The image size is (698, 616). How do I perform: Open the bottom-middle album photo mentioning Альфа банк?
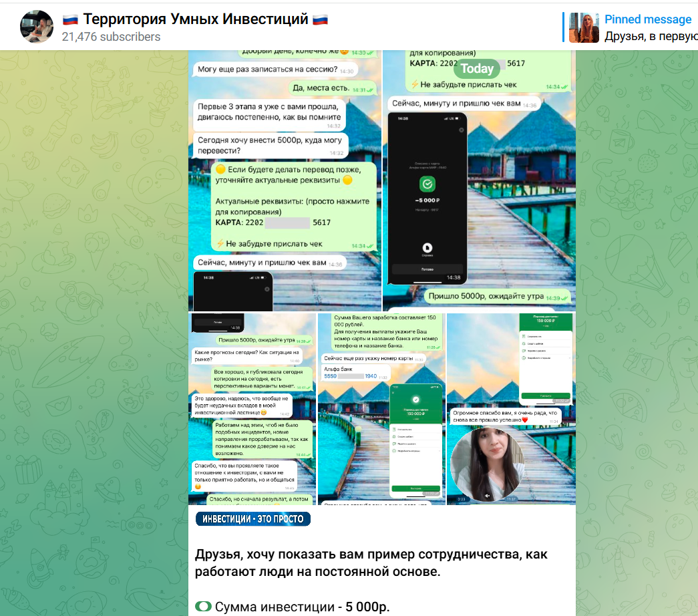[x=381, y=409]
